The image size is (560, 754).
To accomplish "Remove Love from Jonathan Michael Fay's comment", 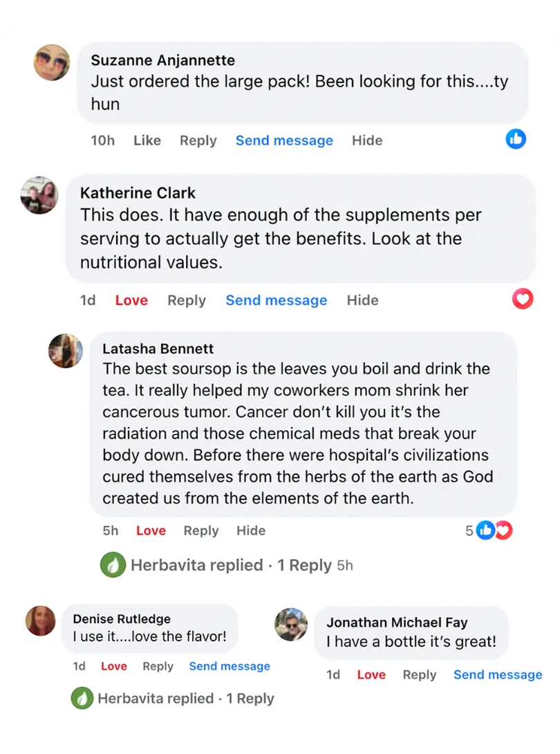I will 371,674.
